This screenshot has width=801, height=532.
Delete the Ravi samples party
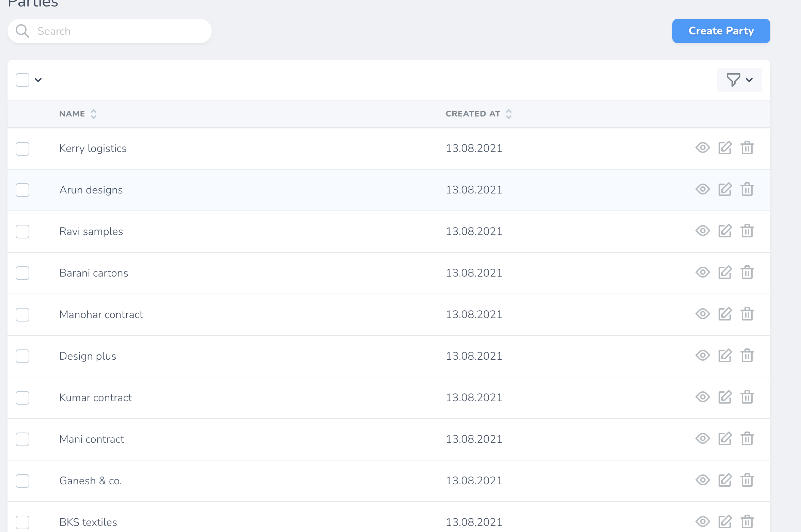(747, 231)
